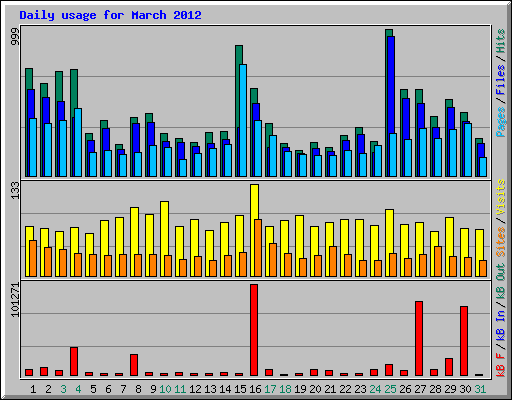The width and height of the screenshot is (512, 400).
Task: Select green day 31 label
Action: tap(480, 389)
